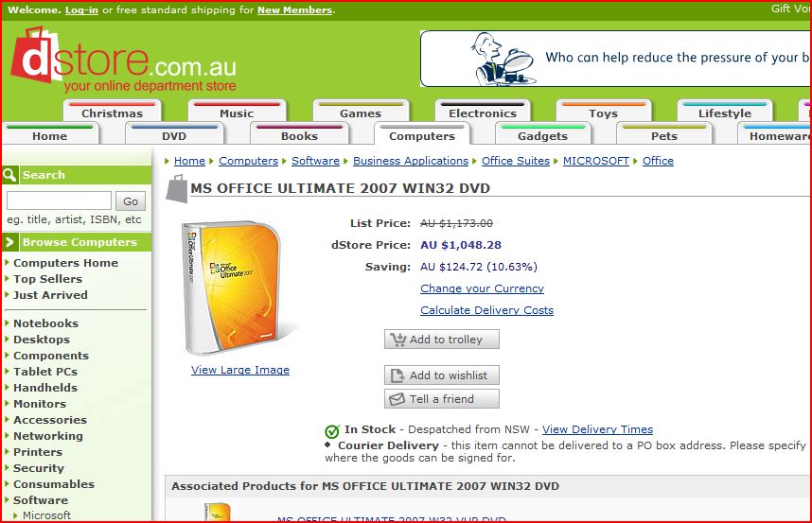Image resolution: width=812 pixels, height=523 pixels.
Task: Select Monitors category
Action: point(40,404)
